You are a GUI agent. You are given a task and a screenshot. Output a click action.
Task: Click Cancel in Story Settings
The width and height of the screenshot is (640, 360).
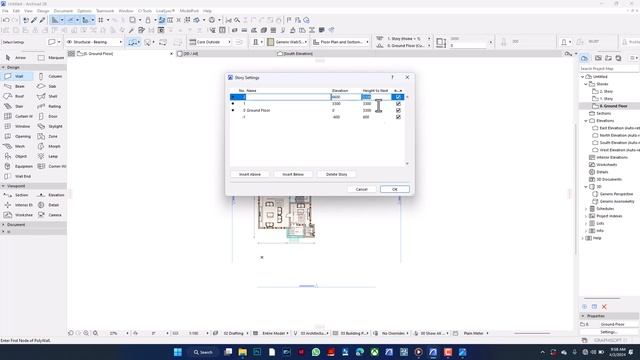click(362, 189)
